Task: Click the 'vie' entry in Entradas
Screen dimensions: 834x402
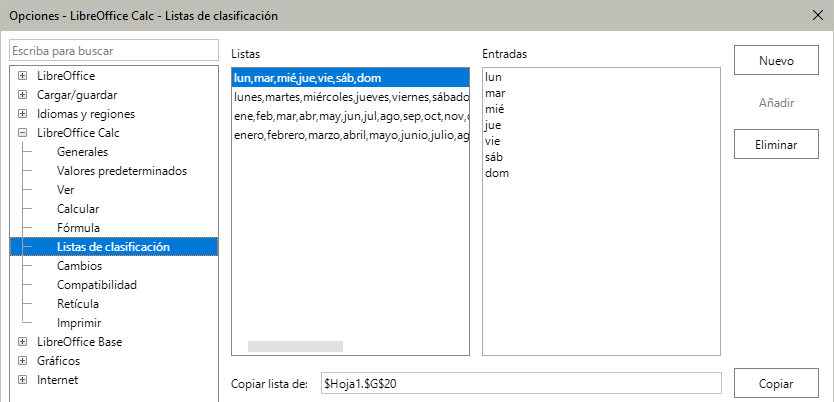Action: pyautogui.click(x=493, y=141)
